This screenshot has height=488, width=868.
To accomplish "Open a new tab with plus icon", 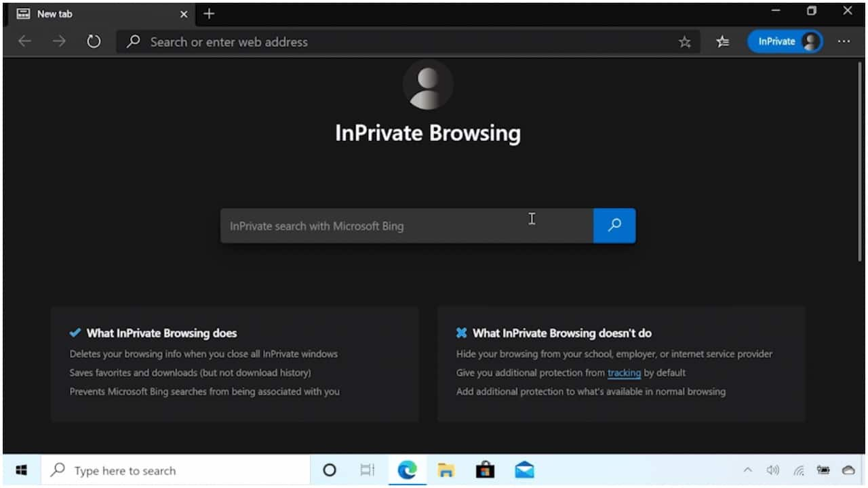I will click(x=209, y=14).
